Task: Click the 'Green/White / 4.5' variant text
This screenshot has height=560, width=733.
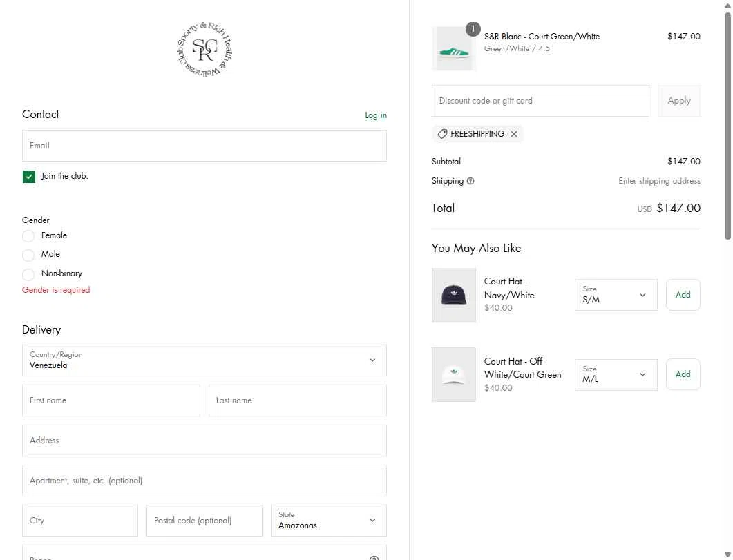Action: point(517,48)
